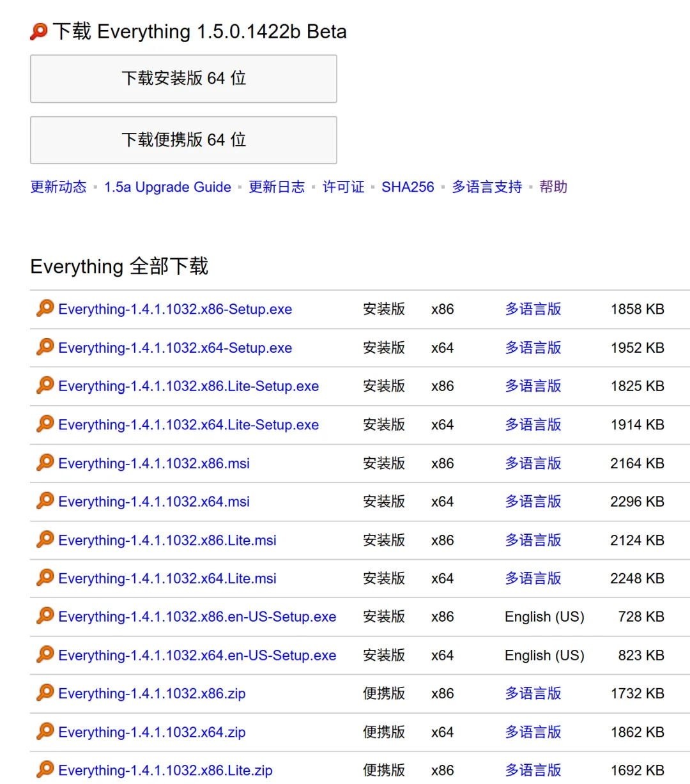The width and height of the screenshot is (690, 784).
Task: Download Everything-1.4.1.1032.x86.zip
Action: (152, 694)
